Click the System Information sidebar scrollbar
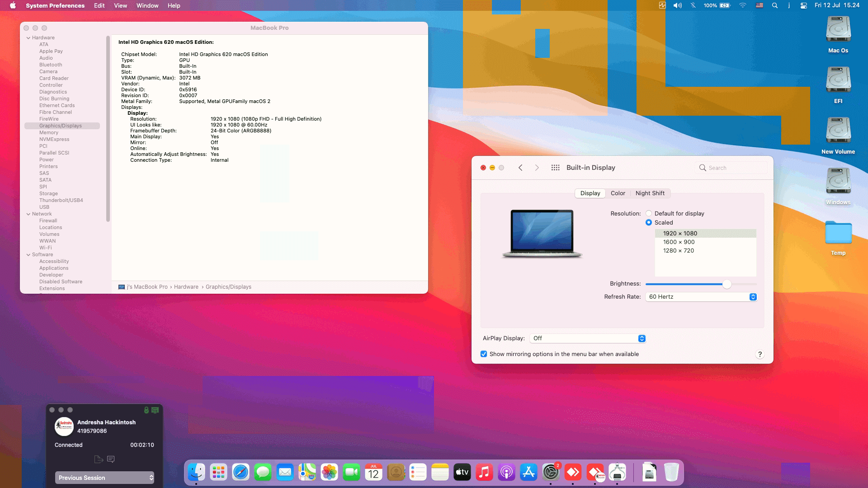This screenshot has width=868, height=488. [108, 129]
